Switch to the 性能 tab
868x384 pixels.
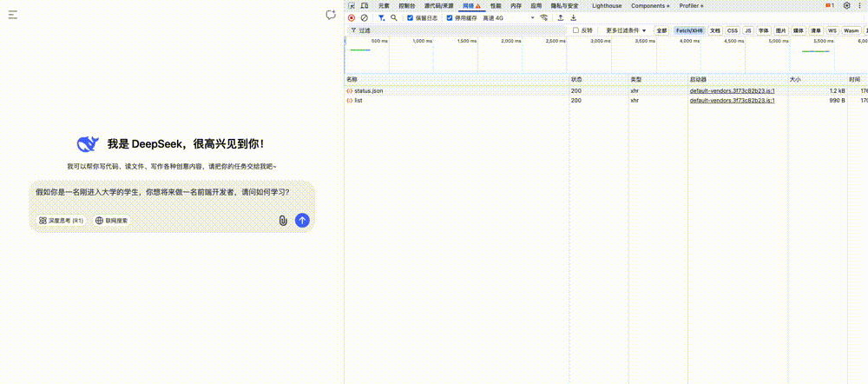click(x=496, y=5)
